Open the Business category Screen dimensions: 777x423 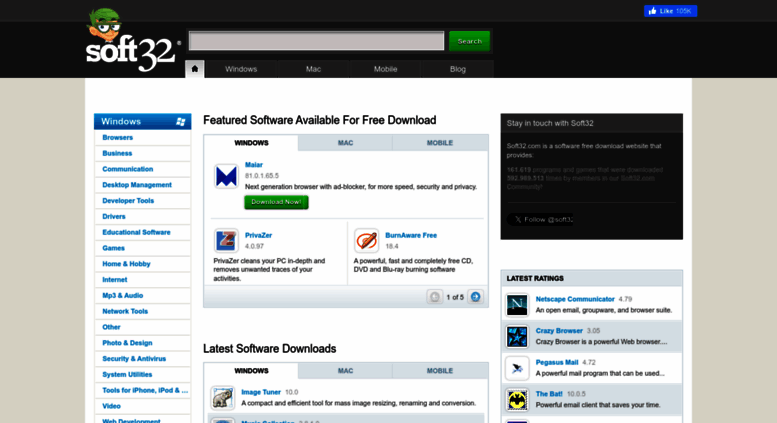[117, 153]
